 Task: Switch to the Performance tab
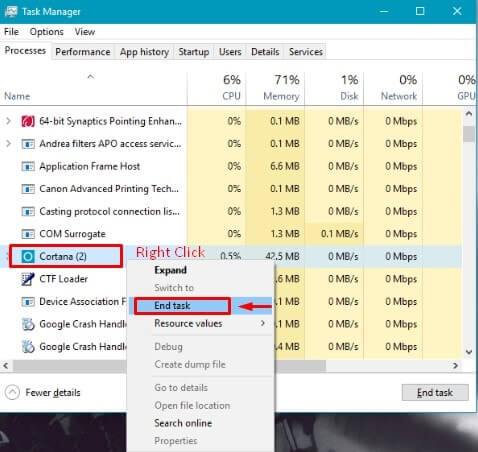[83, 52]
